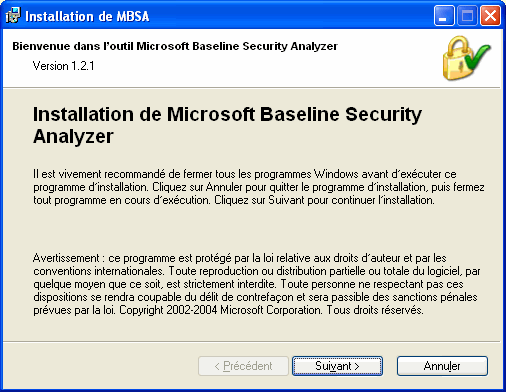
Task: Click the "Installation de MBSA" title bar text
Action: 87,16
